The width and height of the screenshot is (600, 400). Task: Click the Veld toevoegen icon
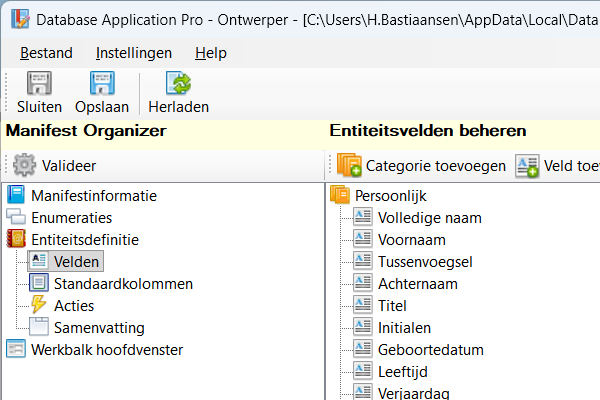tap(527, 166)
